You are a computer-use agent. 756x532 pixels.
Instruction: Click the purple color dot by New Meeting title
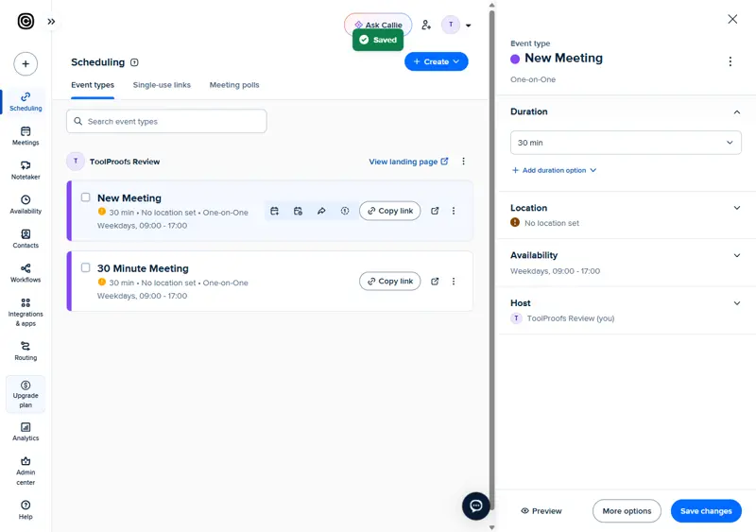click(x=515, y=59)
